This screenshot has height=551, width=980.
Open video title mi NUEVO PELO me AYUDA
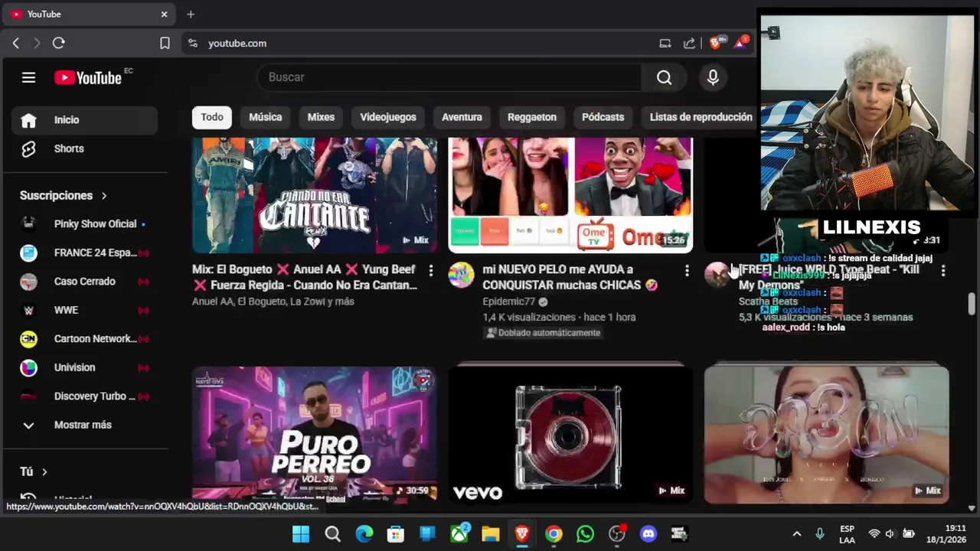pos(570,277)
